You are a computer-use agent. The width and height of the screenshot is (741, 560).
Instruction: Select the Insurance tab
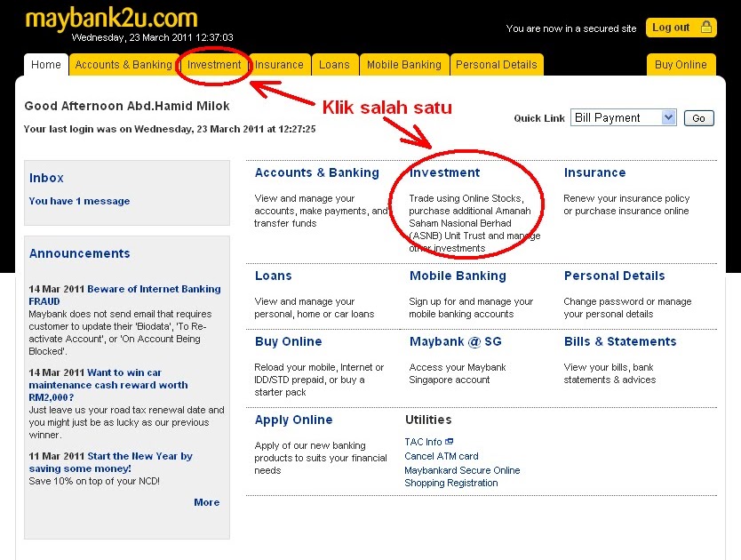tap(279, 64)
